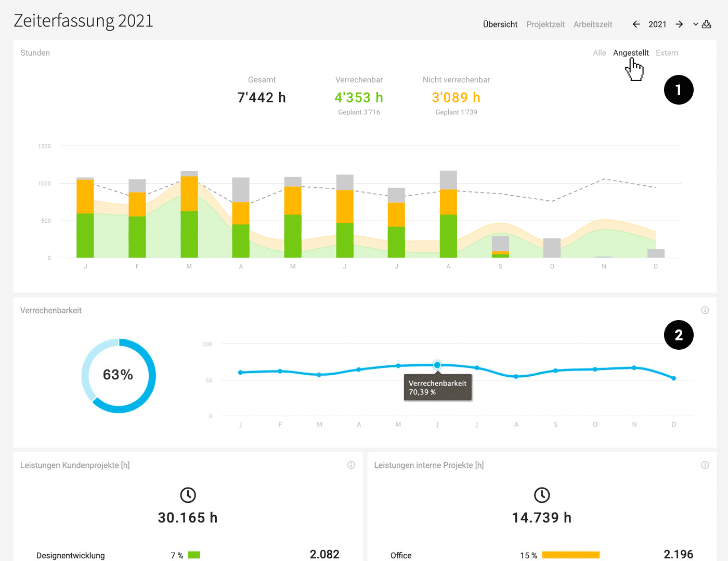Click the green segment of January bar
Viewport: 728px width, 561px height.
pos(85,235)
